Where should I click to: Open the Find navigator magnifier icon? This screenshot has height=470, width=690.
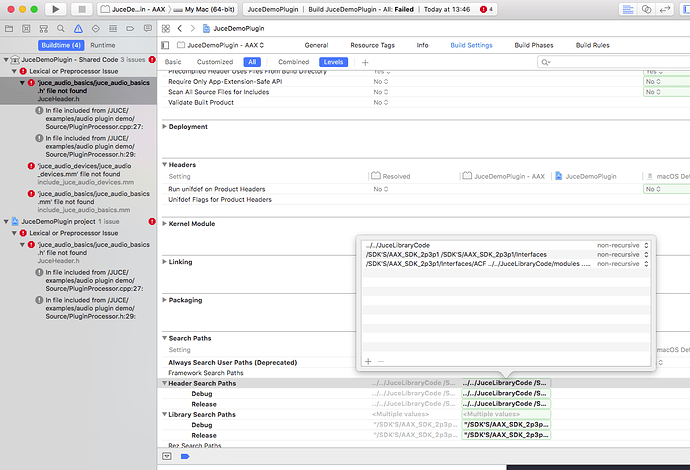(x=61, y=29)
